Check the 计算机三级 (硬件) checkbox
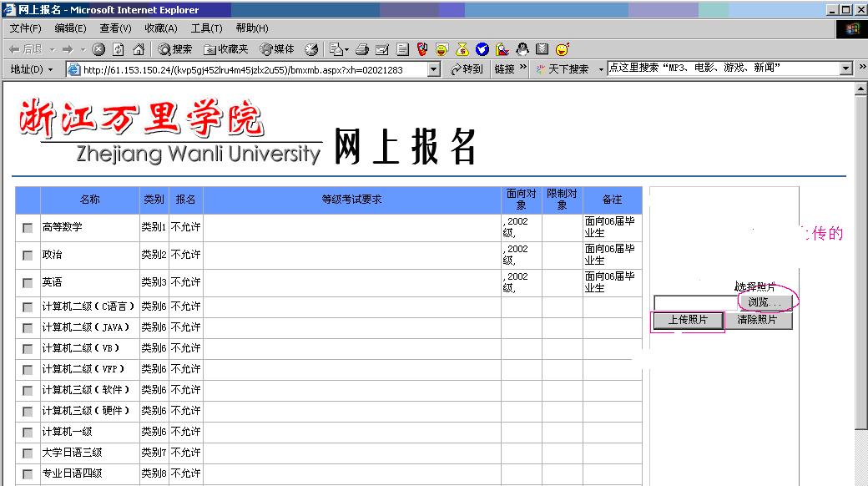The width and height of the screenshot is (868, 486). pos(27,412)
